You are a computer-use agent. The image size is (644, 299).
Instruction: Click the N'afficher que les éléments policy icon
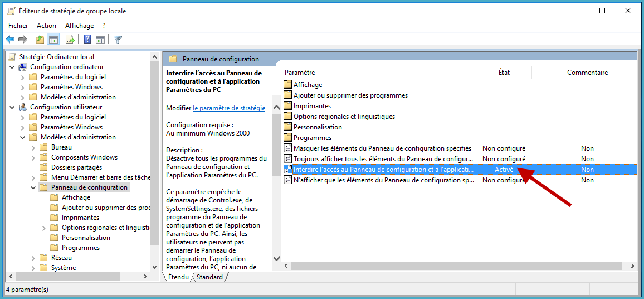coord(288,180)
